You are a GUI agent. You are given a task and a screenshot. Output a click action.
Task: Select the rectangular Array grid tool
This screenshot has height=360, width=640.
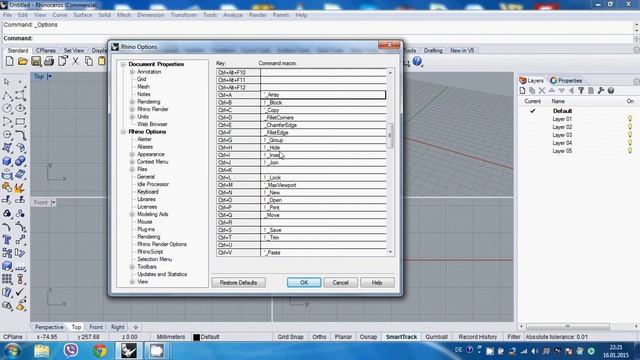7,279
